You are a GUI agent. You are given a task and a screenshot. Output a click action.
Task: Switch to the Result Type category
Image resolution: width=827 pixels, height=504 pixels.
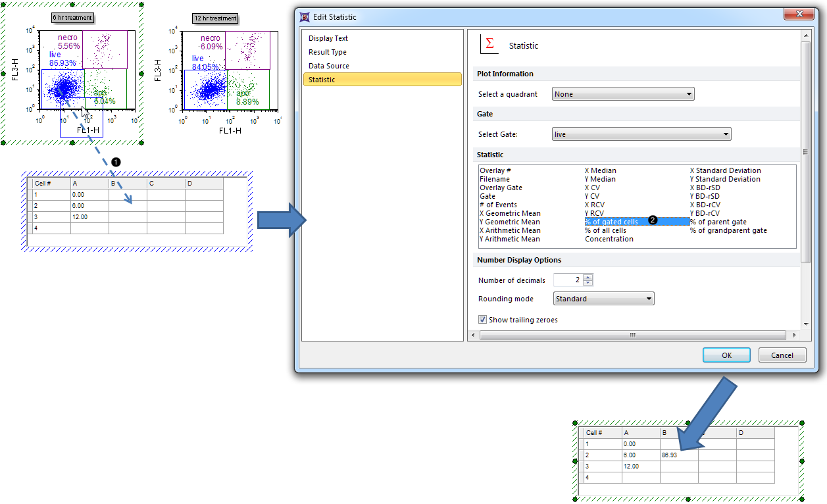(328, 52)
